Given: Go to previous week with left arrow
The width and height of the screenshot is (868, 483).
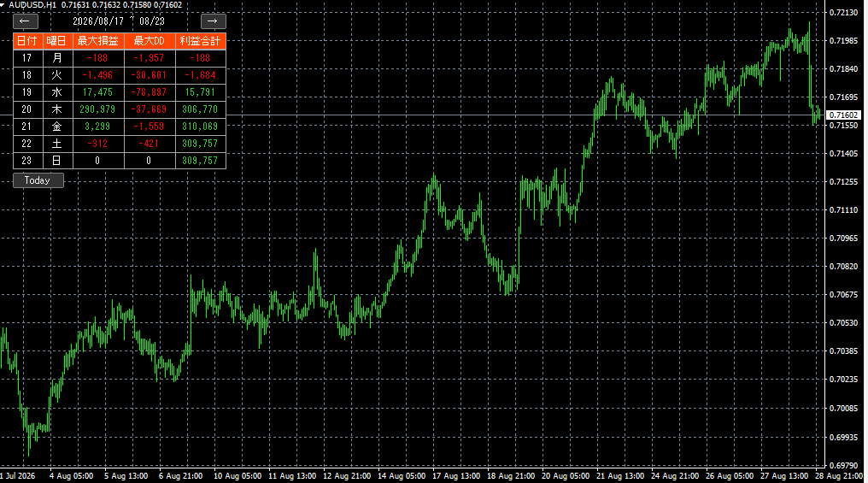Looking at the screenshot, I should pos(26,21).
